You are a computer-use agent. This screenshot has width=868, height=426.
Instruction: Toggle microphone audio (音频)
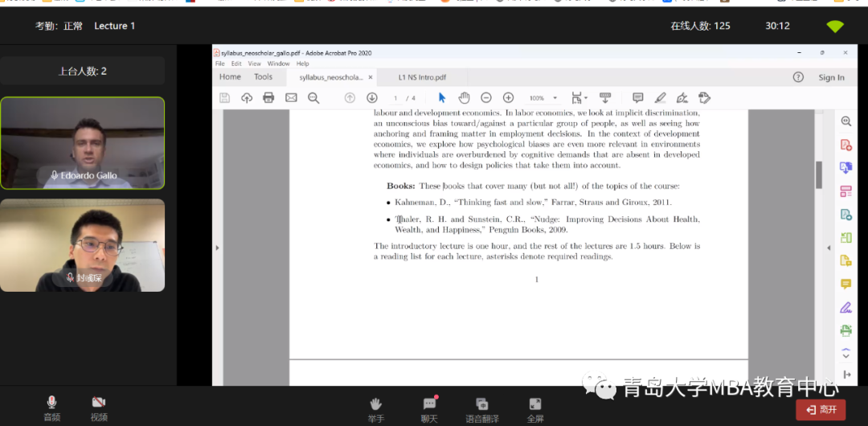[x=51, y=408]
